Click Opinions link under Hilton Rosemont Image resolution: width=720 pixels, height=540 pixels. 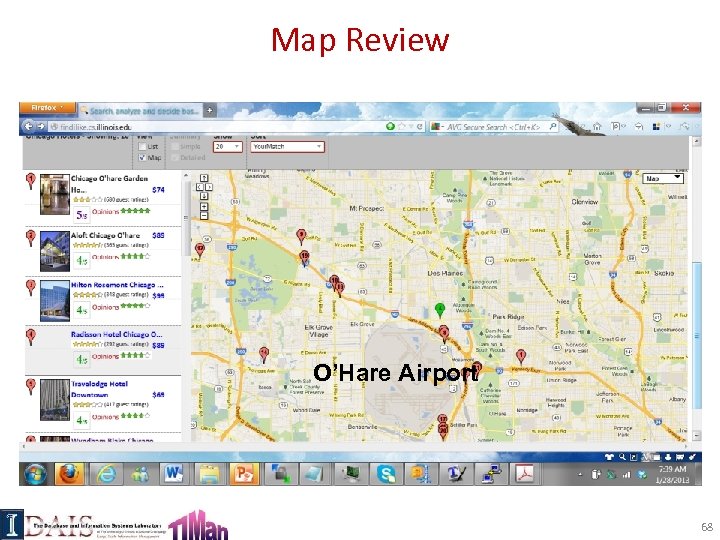click(105, 307)
